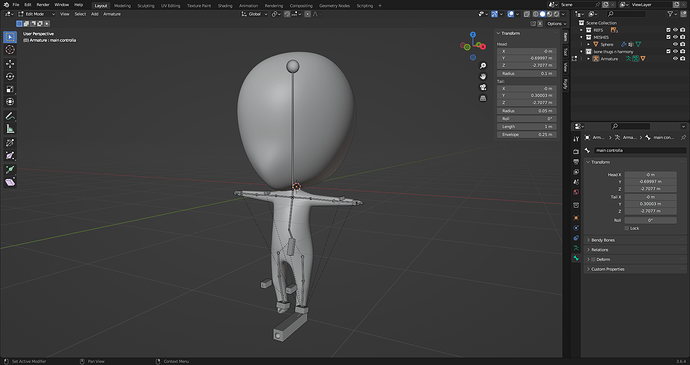Select the Bone Size tool
Viewport: 690px width, 365px height.
pyautogui.click(x=10, y=155)
